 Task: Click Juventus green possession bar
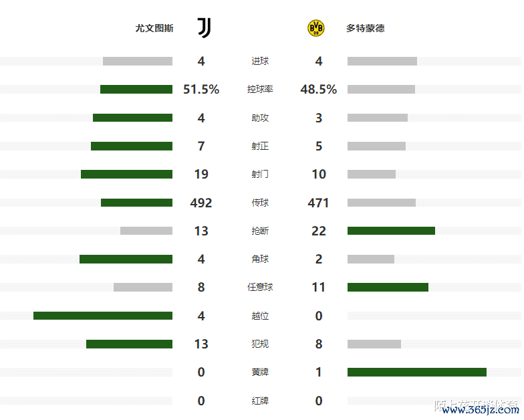click(136, 90)
